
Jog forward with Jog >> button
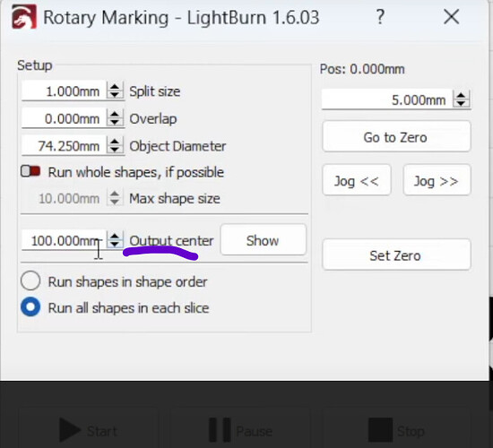coord(437,180)
